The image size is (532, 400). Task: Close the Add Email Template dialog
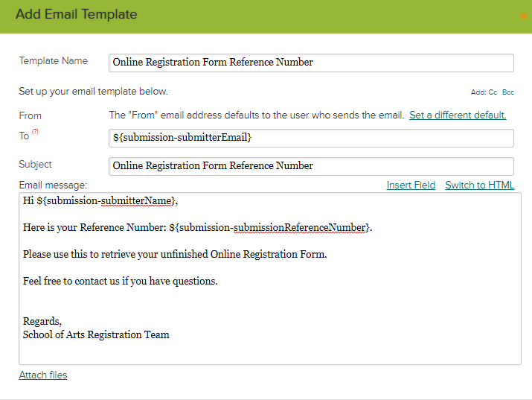click(524, 16)
